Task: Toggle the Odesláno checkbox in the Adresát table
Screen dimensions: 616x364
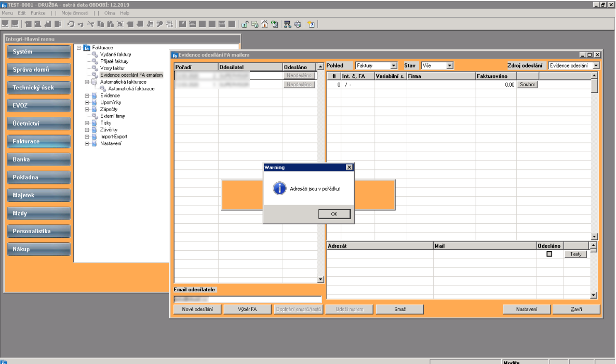Action: tap(549, 254)
